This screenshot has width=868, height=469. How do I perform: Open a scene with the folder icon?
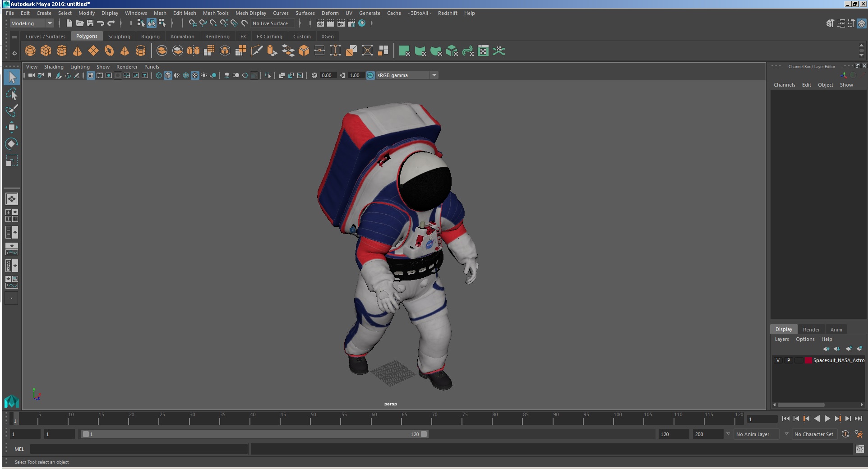tap(80, 23)
